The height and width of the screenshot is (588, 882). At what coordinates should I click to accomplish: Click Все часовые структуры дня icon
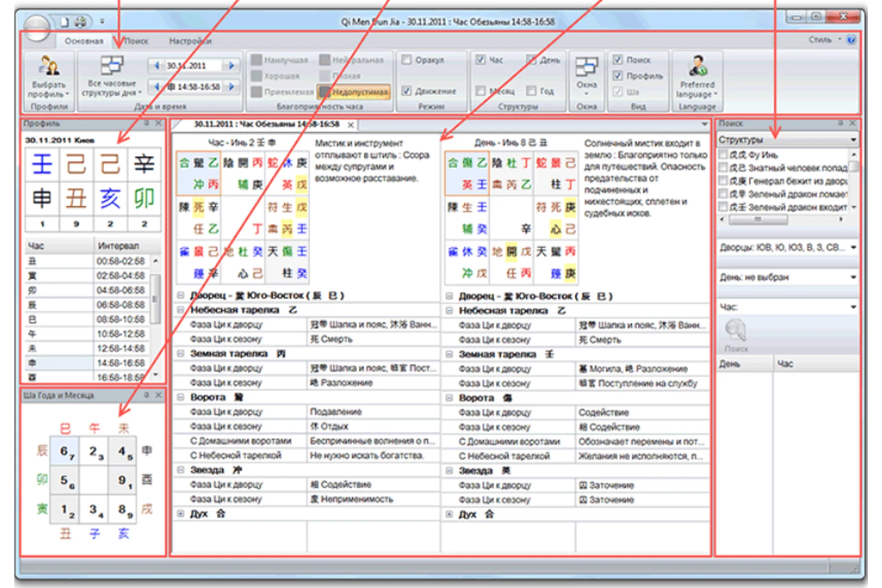coord(112,66)
